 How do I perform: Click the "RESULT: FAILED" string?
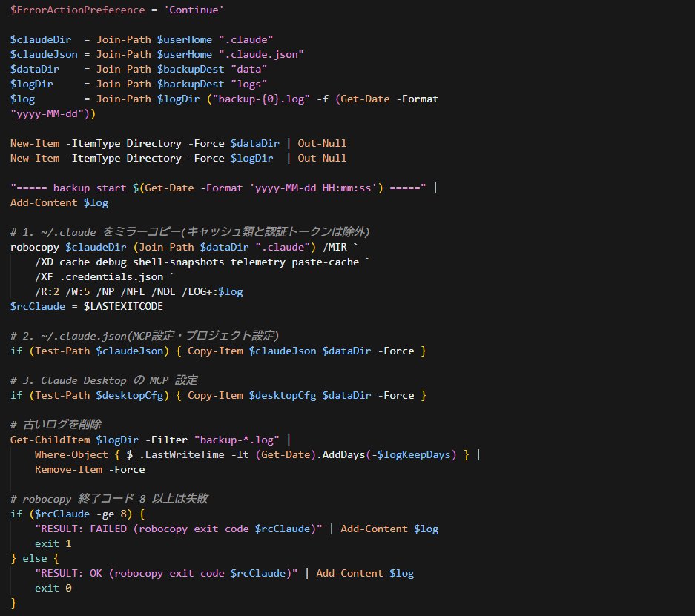pyautogui.click(x=178, y=529)
